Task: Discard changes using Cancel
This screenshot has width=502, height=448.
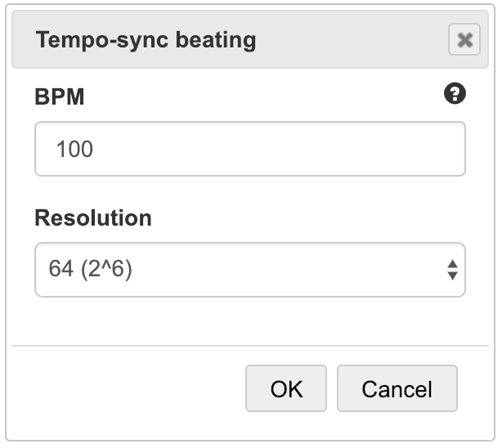Action: tap(397, 388)
